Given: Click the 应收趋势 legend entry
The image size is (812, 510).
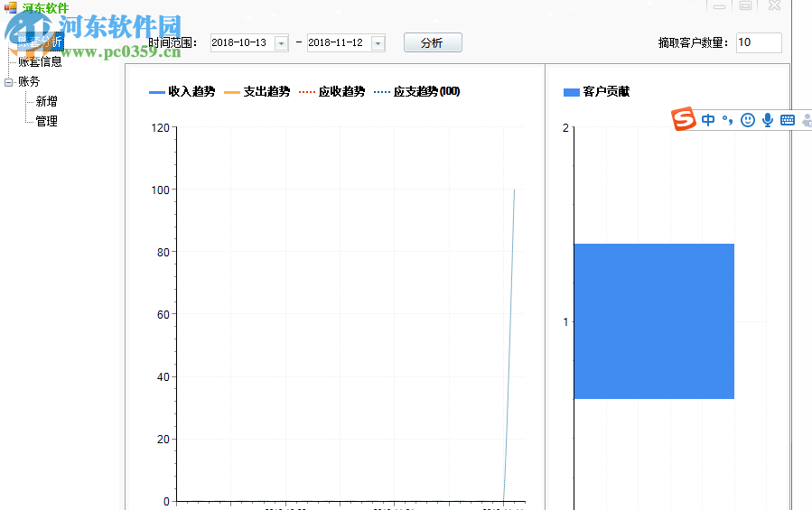Looking at the screenshot, I should (x=332, y=92).
